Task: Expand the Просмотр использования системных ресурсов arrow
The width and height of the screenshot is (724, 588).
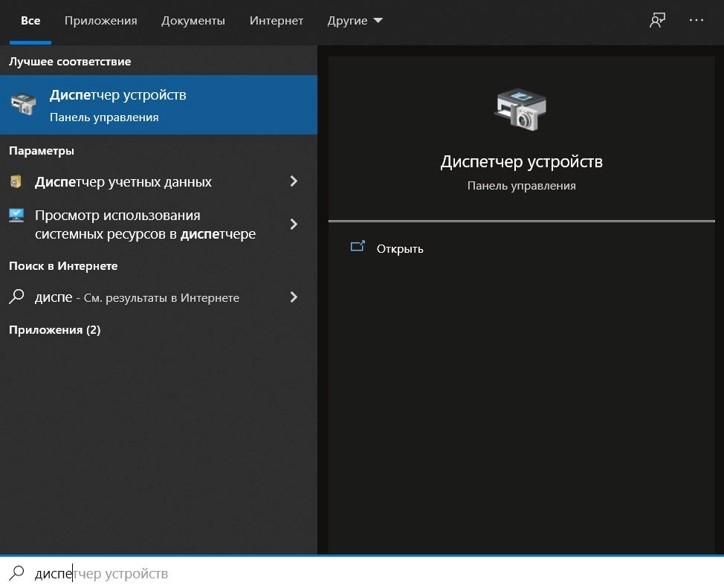Action: pos(294,224)
